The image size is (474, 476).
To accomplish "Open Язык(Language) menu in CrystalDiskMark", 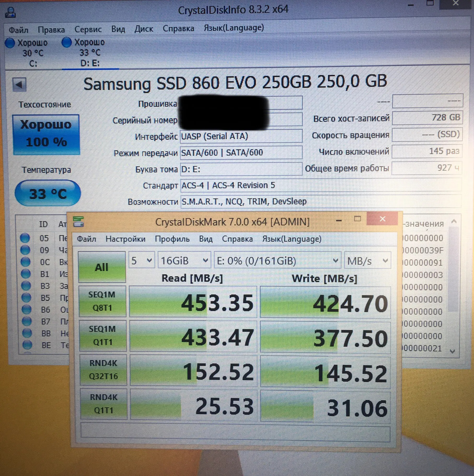I will pyautogui.click(x=292, y=239).
